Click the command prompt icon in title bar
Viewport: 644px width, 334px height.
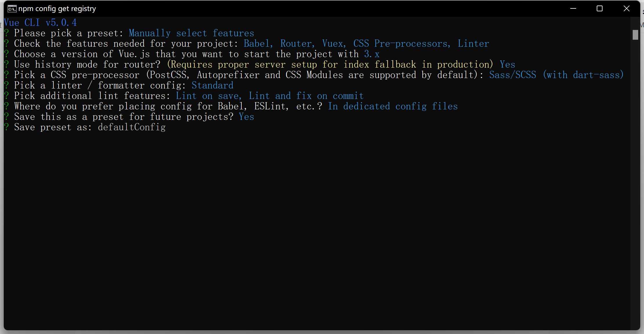(12, 8)
